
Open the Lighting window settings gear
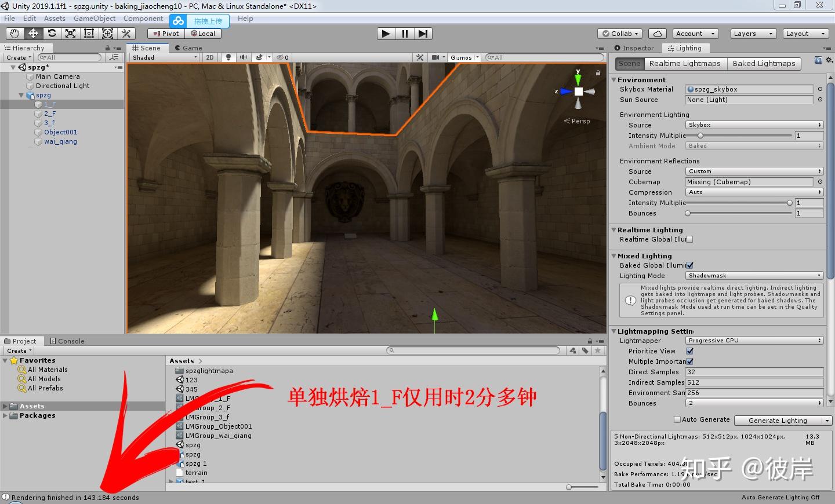pyautogui.click(x=829, y=60)
